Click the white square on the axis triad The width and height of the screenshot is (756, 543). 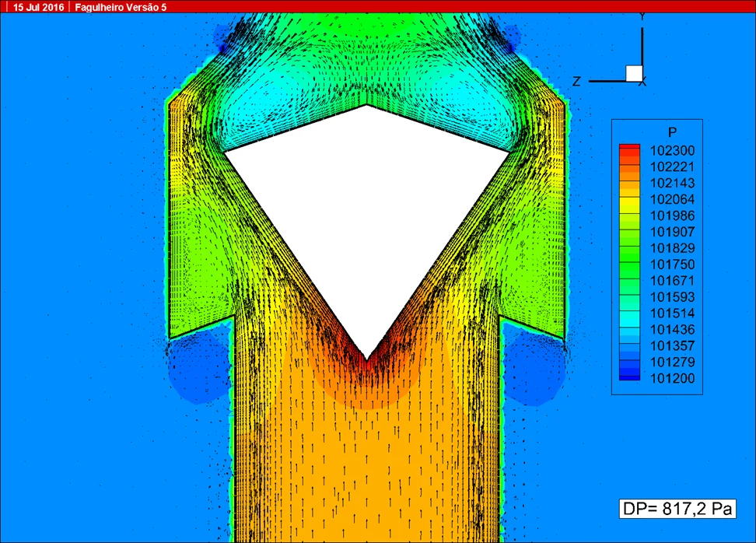pos(634,73)
